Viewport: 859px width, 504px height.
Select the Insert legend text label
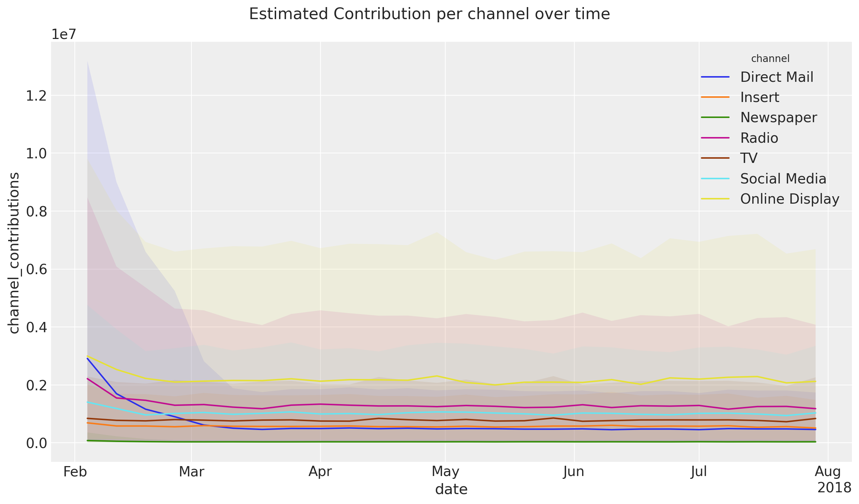coord(759,97)
